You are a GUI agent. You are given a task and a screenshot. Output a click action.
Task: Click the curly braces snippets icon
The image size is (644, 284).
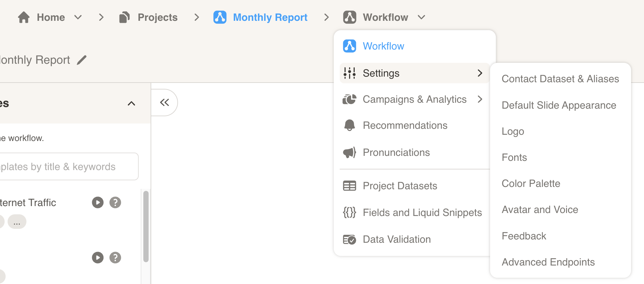click(349, 213)
